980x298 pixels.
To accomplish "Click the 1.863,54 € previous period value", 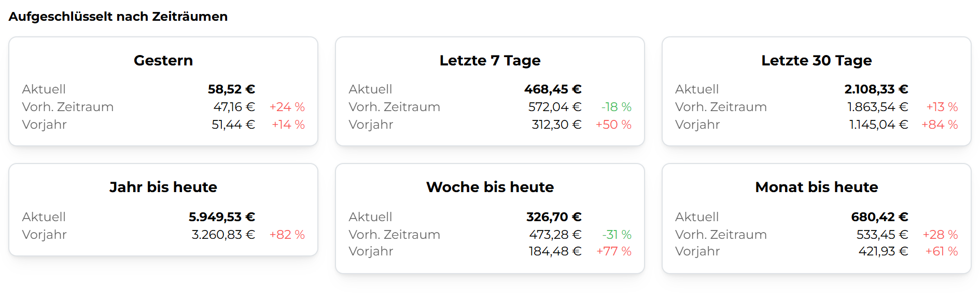I will pyautogui.click(x=877, y=107).
